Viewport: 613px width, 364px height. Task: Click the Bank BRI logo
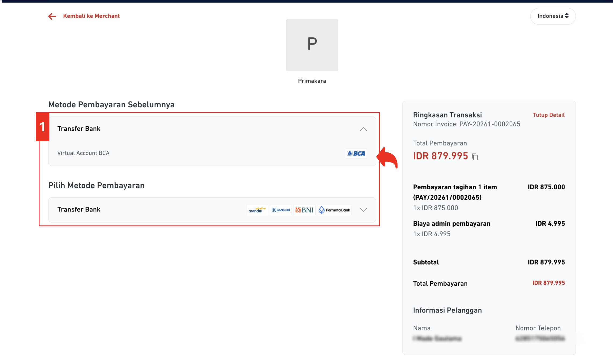tap(281, 210)
